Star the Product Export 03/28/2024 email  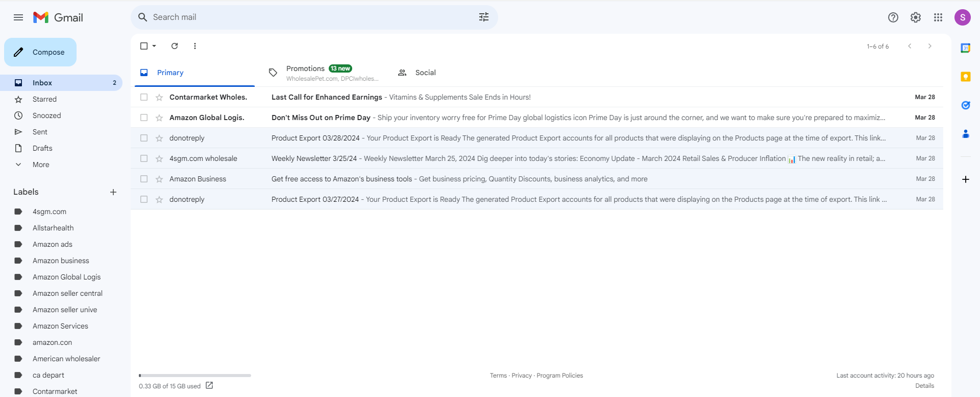click(x=159, y=138)
